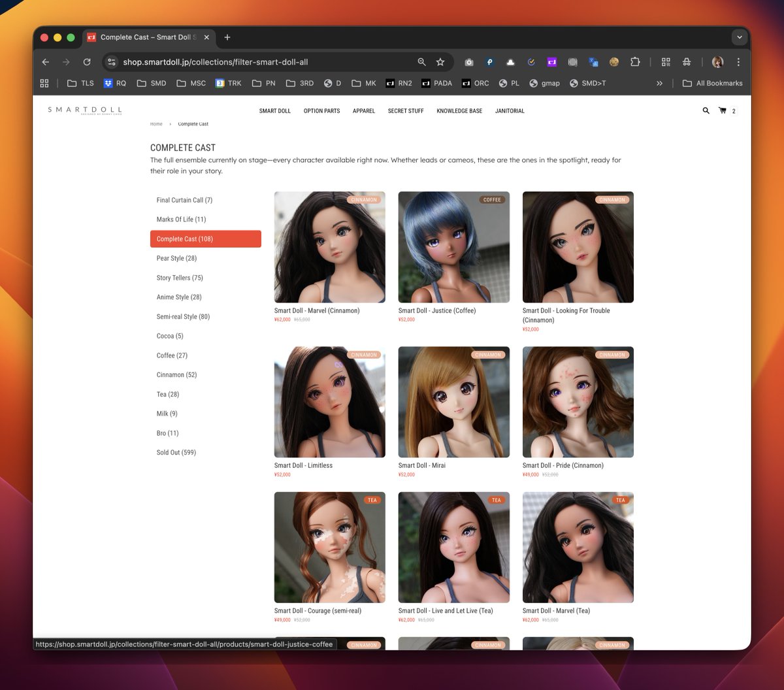Open the SMD bookmarks folder
The image size is (784, 690).
[x=152, y=83]
